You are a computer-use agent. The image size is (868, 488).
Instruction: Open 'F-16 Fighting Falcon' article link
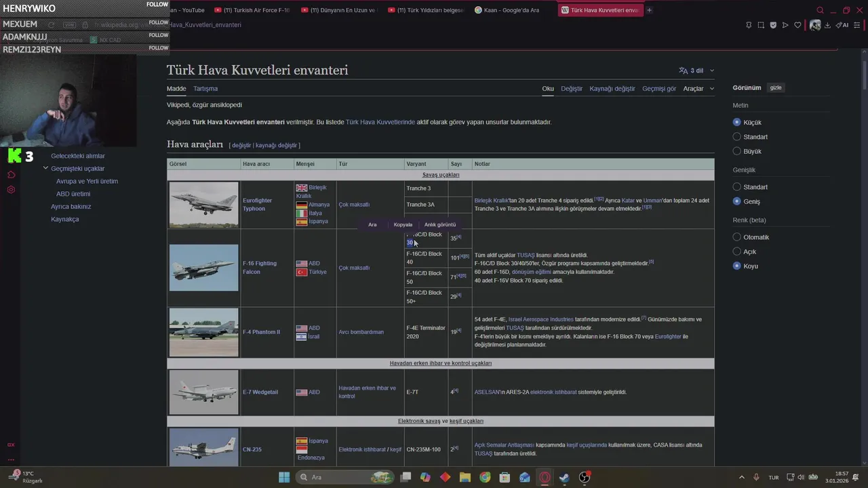click(x=260, y=268)
